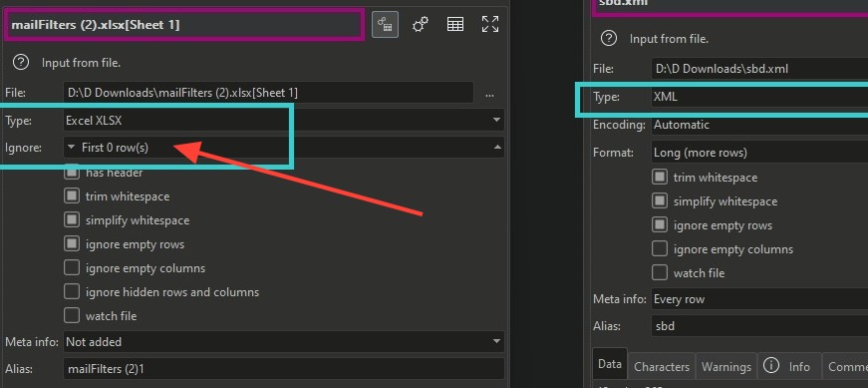Enable ignore hidden rows and columns
This screenshot has height=388, width=868.
(72, 291)
